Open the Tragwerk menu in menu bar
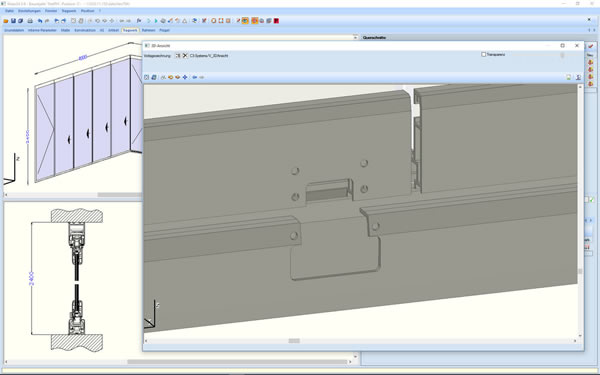 click(x=69, y=11)
